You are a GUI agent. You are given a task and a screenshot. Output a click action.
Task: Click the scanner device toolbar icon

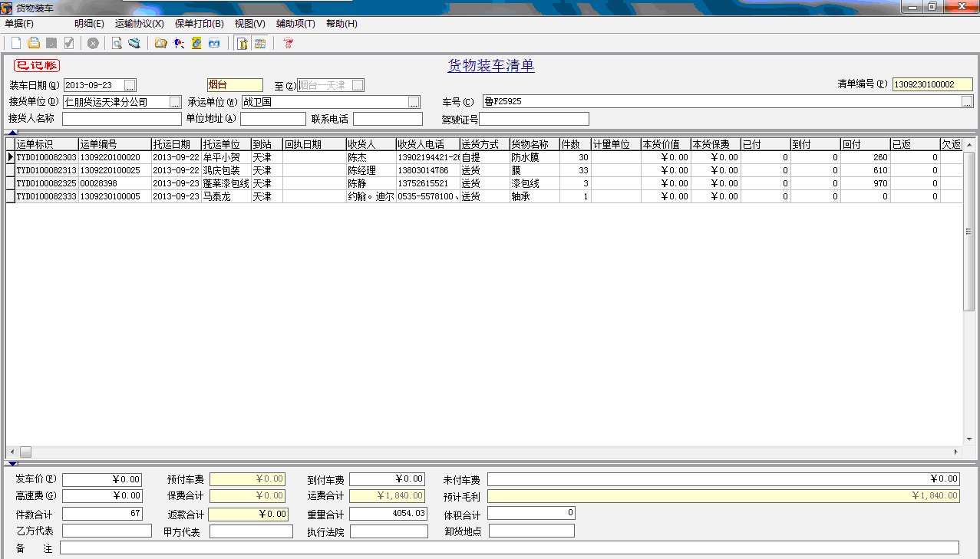tap(134, 43)
